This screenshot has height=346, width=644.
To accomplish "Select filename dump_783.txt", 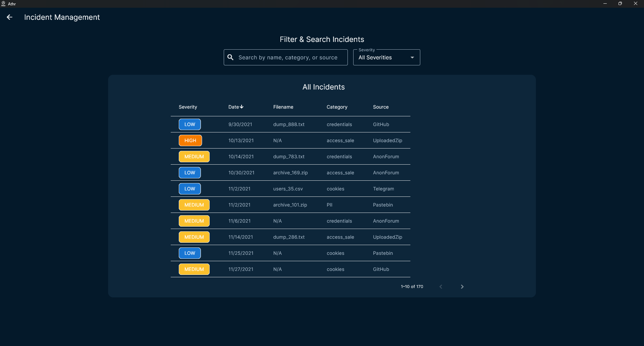I will (x=289, y=157).
